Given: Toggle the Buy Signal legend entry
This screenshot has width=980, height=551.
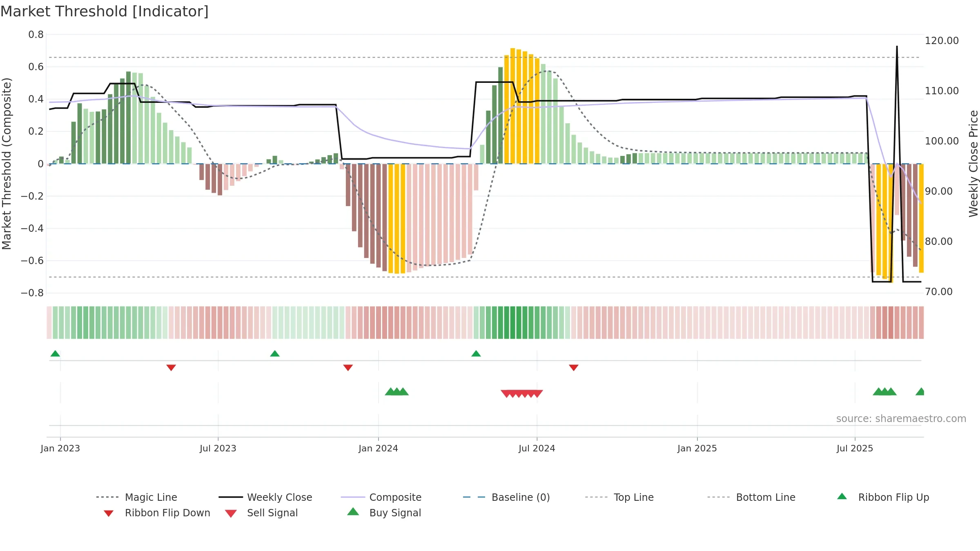Looking at the screenshot, I should [384, 513].
